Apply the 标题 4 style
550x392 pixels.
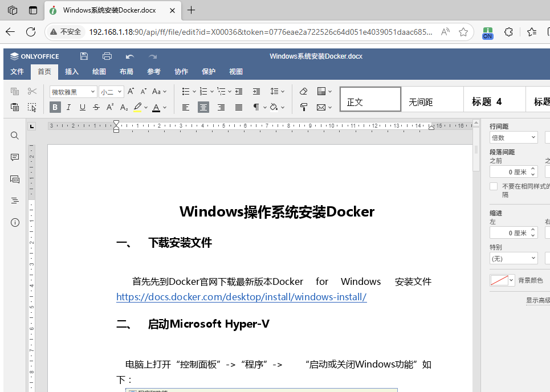coord(495,99)
